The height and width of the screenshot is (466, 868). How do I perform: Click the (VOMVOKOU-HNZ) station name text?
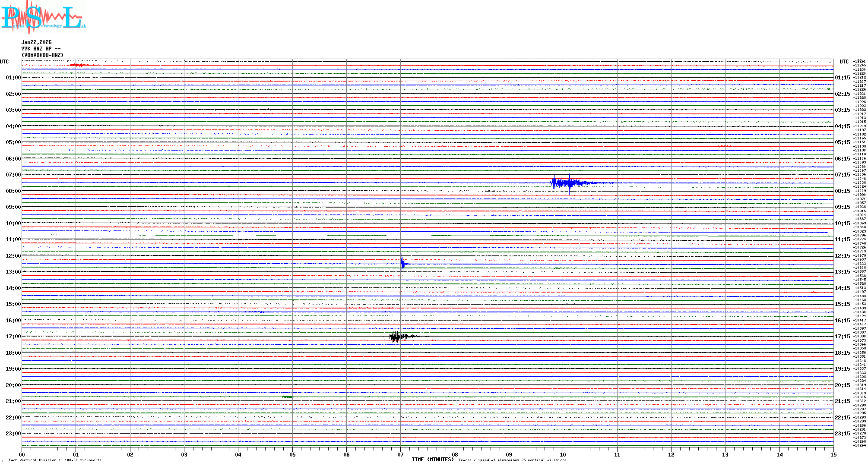click(42, 55)
